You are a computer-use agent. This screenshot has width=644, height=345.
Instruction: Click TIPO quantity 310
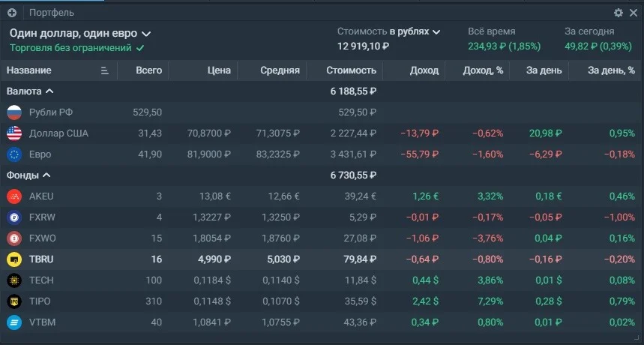click(154, 301)
